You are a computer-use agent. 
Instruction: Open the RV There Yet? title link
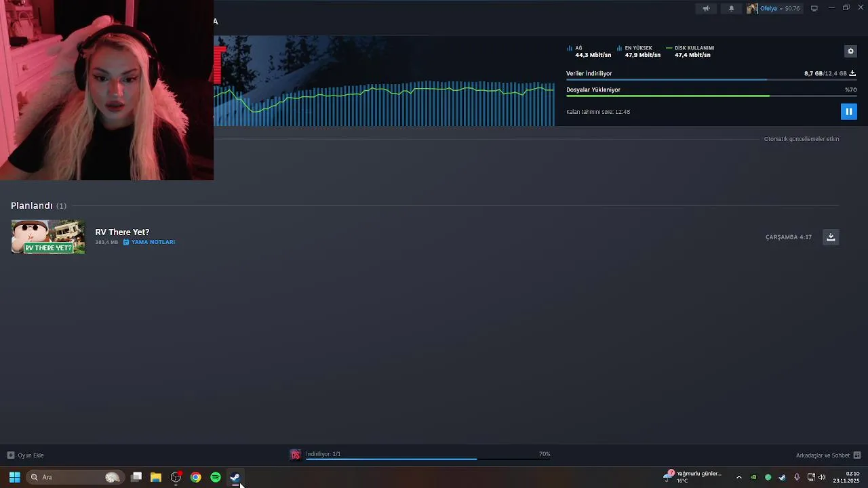click(x=122, y=232)
